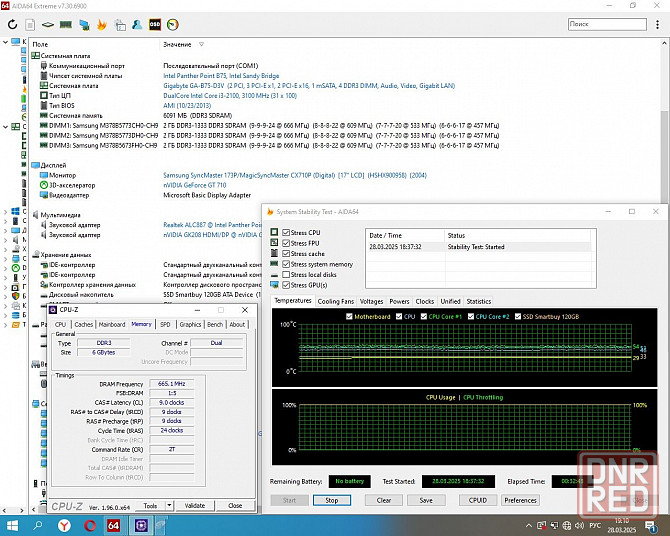Screen dimensions: 670x536
Task: Refresh the AIDA64 report with toolbar arrow
Action: [12, 25]
